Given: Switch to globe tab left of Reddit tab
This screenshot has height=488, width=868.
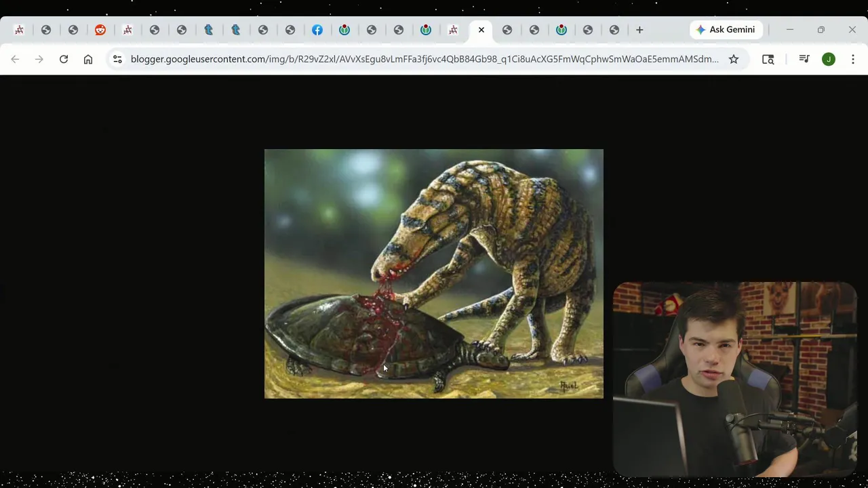Looking at the screenshot, I should coord(73,30).
